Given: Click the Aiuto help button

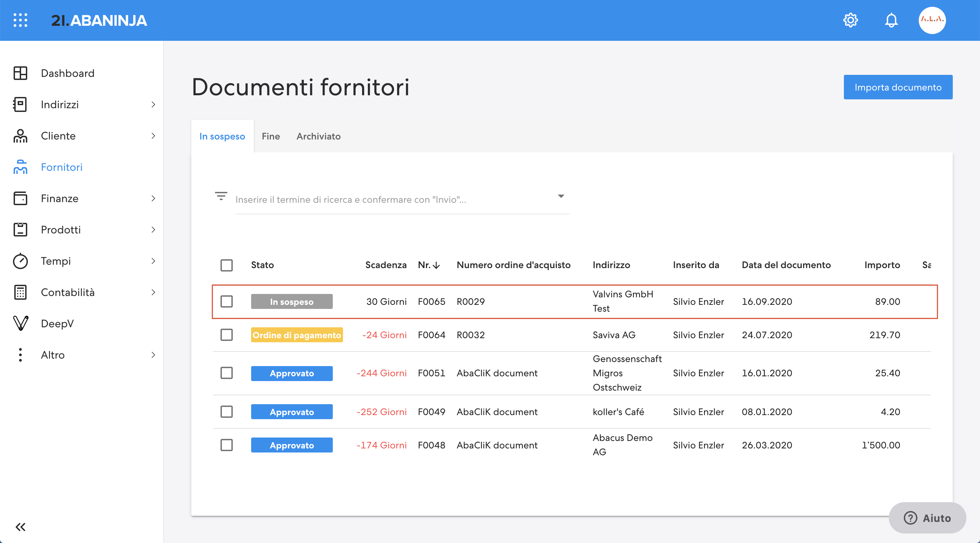Looking at the screenshot, I should [x=927, y=517].
